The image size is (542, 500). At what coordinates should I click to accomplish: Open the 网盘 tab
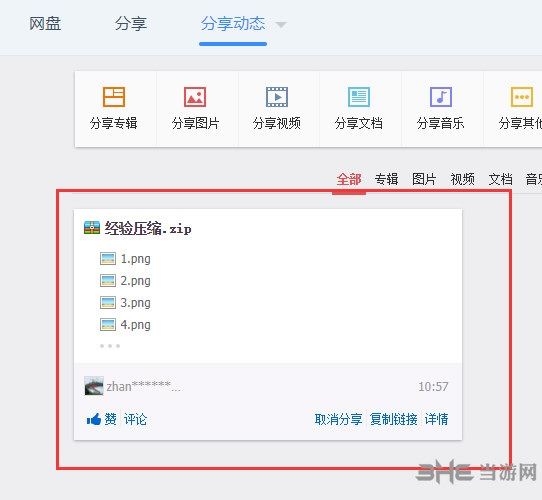pos(45,24)
